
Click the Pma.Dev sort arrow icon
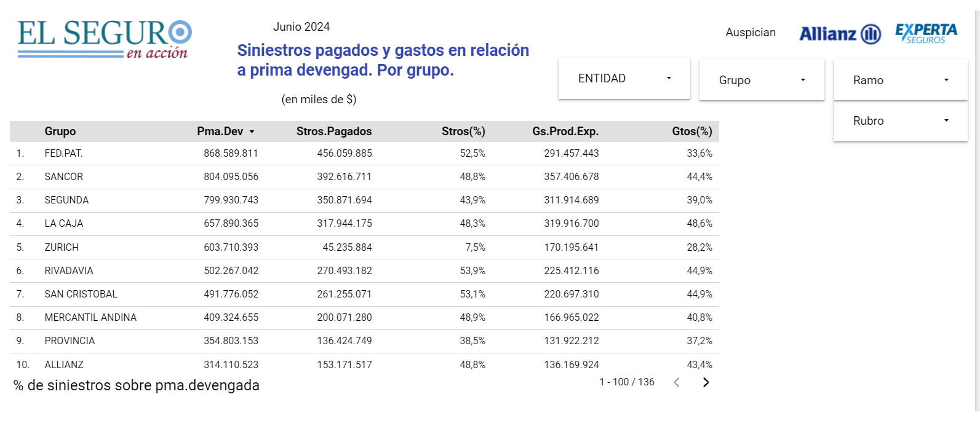pyautogui.click(x=252, y=132)
